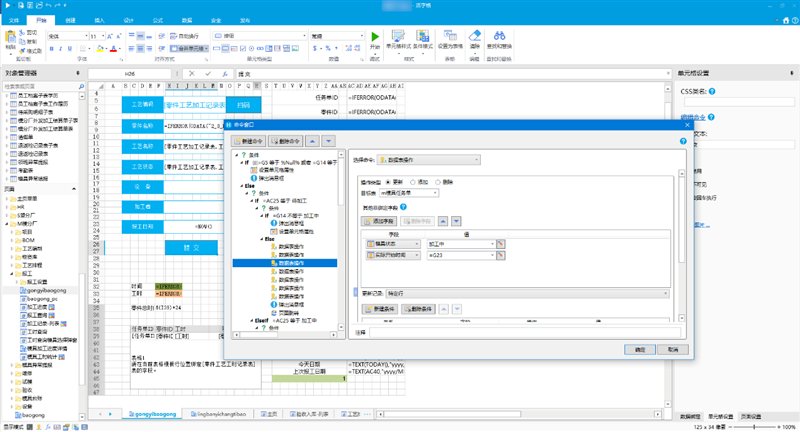Screen dimensions: 800x432
Task: Open Find and Replace binoculars icon
Action: [x=499, y=35]
